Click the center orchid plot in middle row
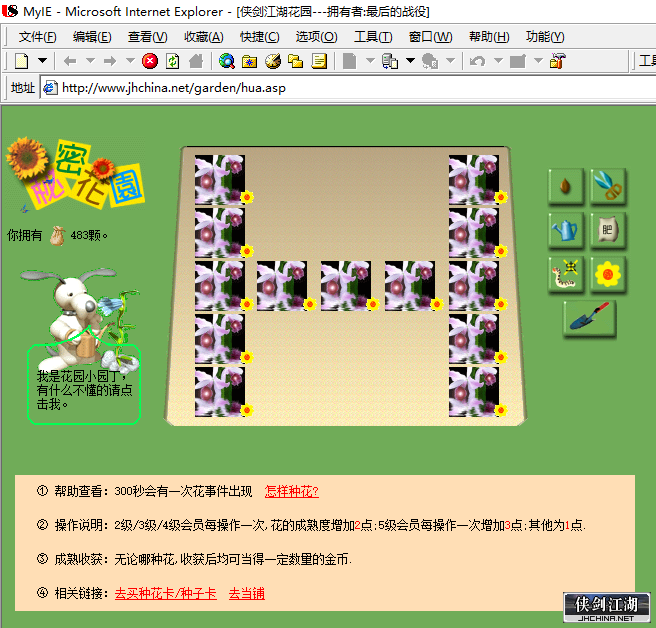 [346, 286]
